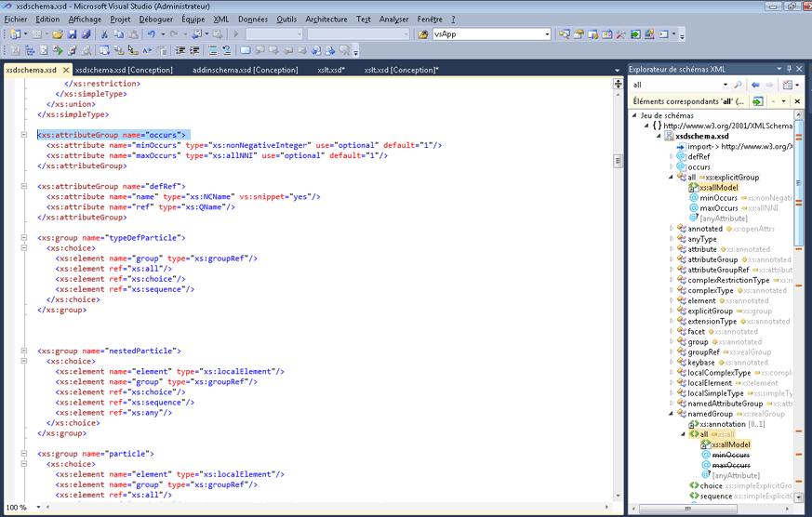The image size is (812, 517).
Task: Collapse typeDefParticle group outlining box
Action: pyautogui.click(x=24, y=237)
